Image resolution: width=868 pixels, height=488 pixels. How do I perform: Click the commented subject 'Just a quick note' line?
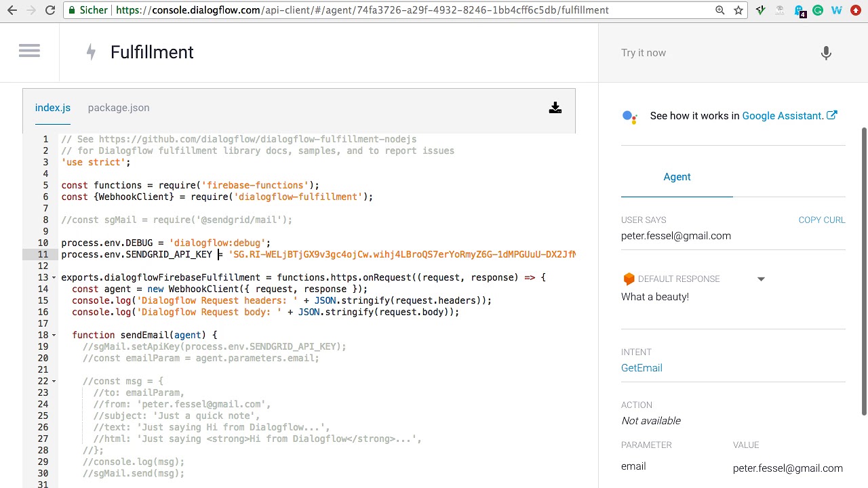(176, 415)
